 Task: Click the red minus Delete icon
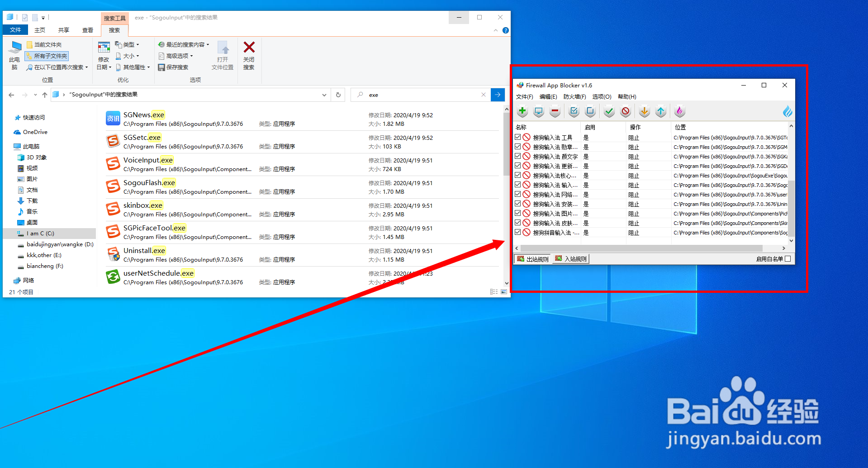click(x=555, y=111)
